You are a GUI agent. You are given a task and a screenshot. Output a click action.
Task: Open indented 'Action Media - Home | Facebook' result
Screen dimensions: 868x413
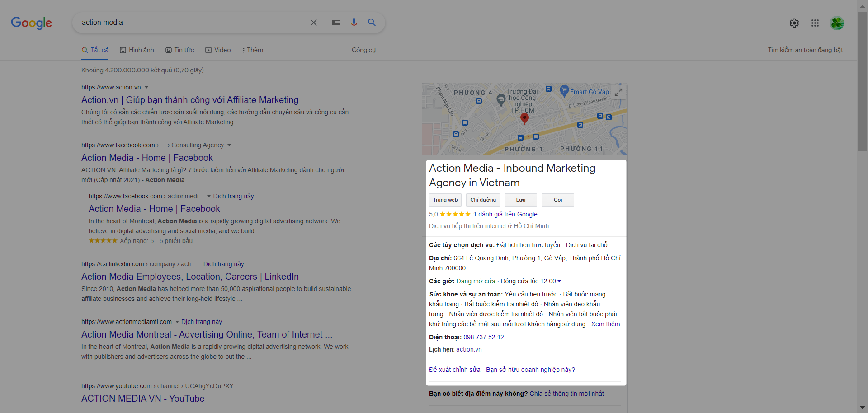154,209
